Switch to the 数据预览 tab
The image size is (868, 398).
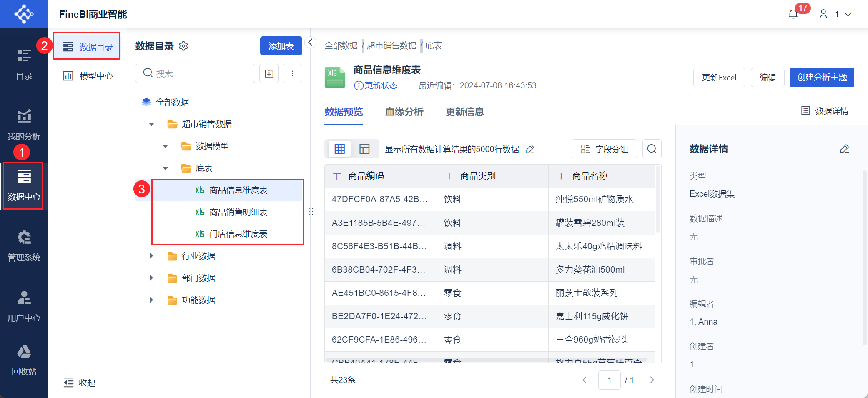click(x=344, y=112)
